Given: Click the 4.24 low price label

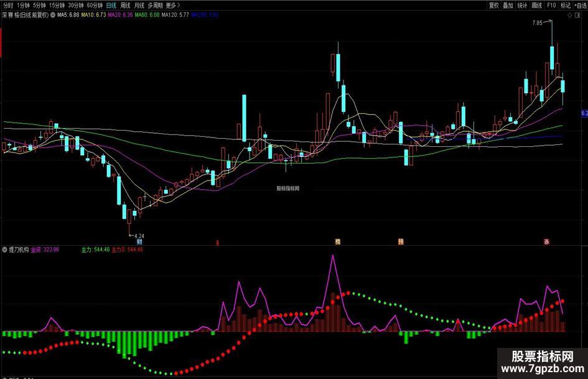Looking at the screenshot, I should (x=139, y=236).
